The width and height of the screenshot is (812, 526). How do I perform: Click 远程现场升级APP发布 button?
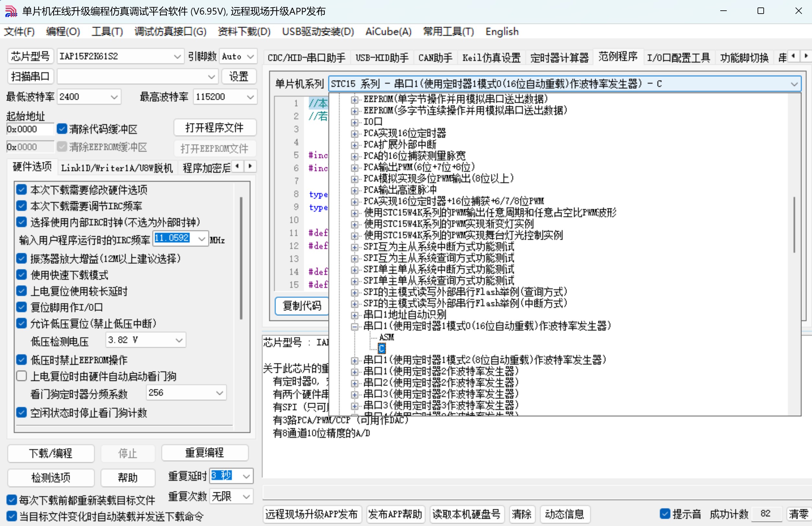click(x=312, y=514)
